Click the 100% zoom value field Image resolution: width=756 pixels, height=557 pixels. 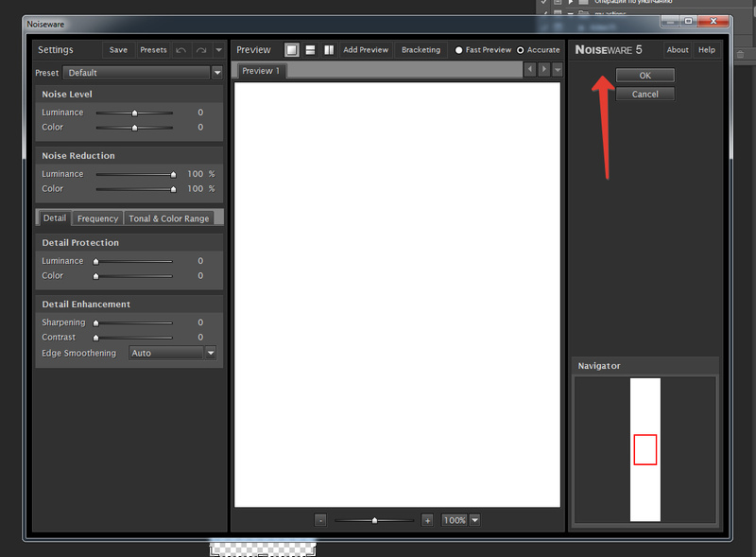coord(455,520)
